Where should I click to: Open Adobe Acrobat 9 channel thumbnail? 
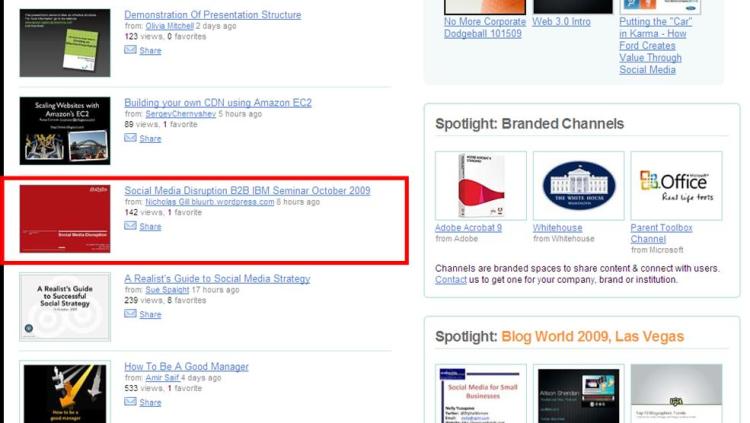pyautogui.click(x=481, y=186)
